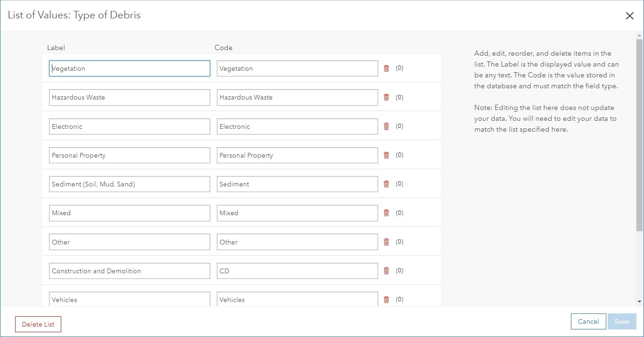Delete the Vegetation list item
Image resolution: width=644 pixels, height=337 pixels.
[386, 68]
